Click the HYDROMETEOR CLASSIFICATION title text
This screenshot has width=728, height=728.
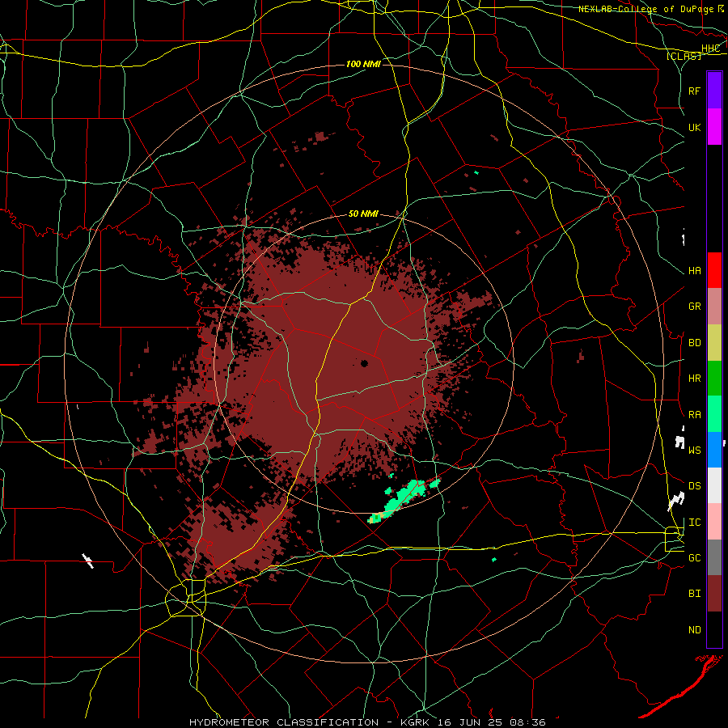pos(284,722)
